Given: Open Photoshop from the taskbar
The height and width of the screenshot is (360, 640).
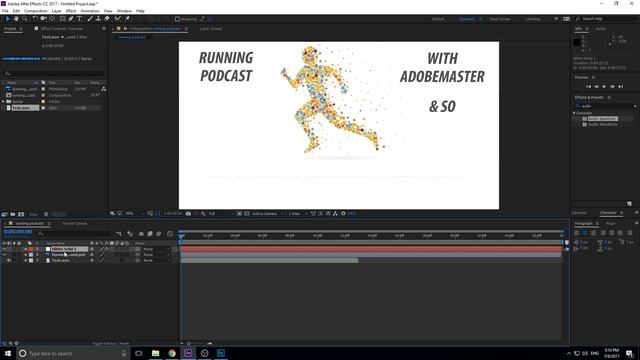Looking at the screenshot, I should (221, 353).
